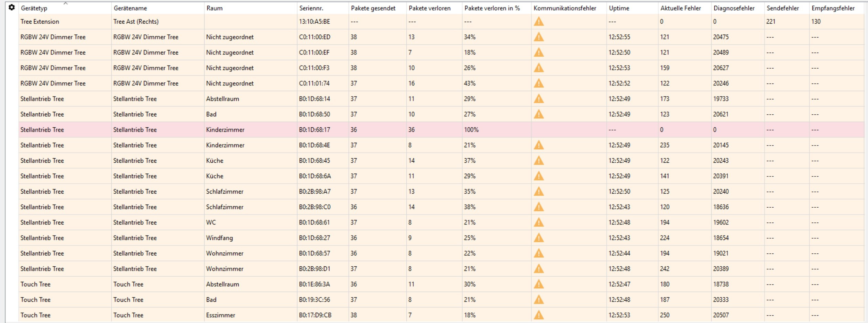Select the Diagnosefehler value 18636
This screenshot has height=323, width=868.
pyautogui.click(x=721, y=207)
